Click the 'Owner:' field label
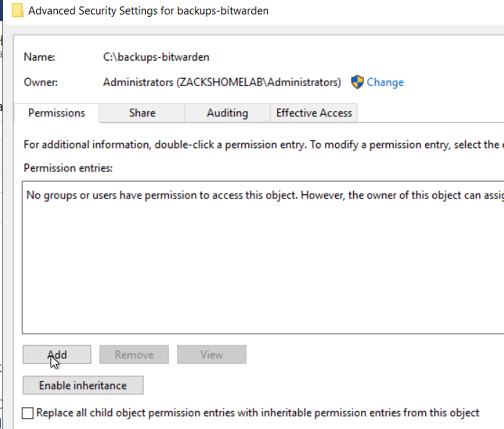 [40, 82]
